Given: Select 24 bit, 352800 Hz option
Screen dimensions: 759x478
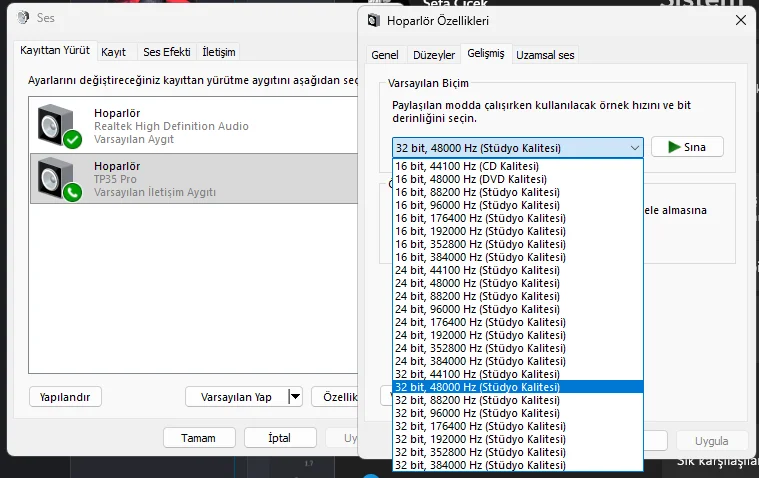Looking at the screenshot, I should click(x=517, y=348).
